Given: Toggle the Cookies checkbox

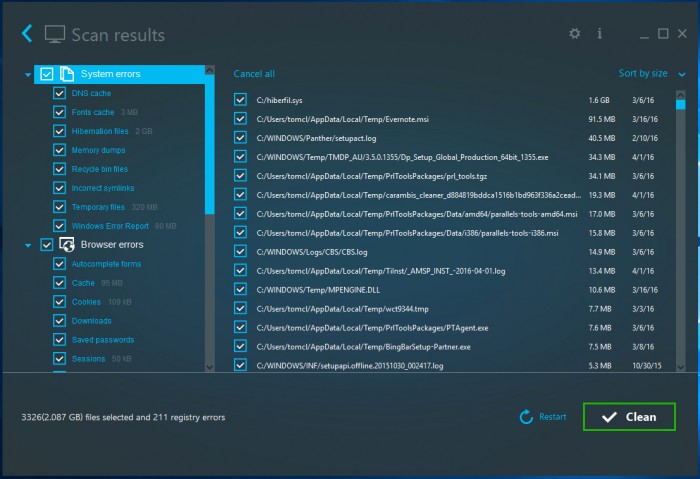Looking at the screenshot, I should (x=59, y=302).
